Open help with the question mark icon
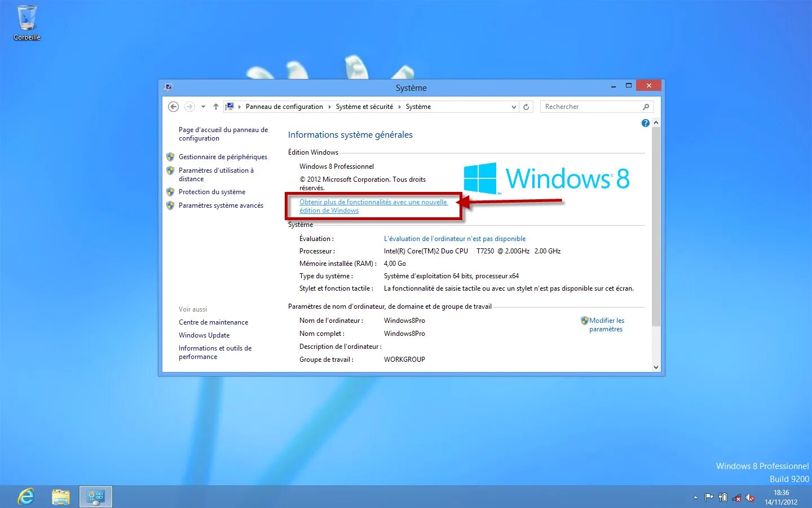812x508 pixels. tap(645, 122)
